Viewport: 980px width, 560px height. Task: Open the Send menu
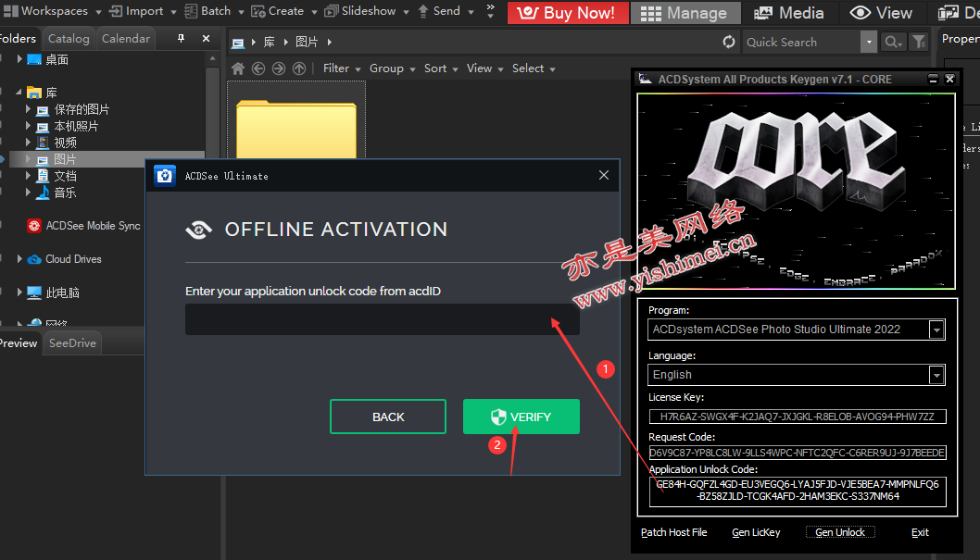(x=445, y=11)
